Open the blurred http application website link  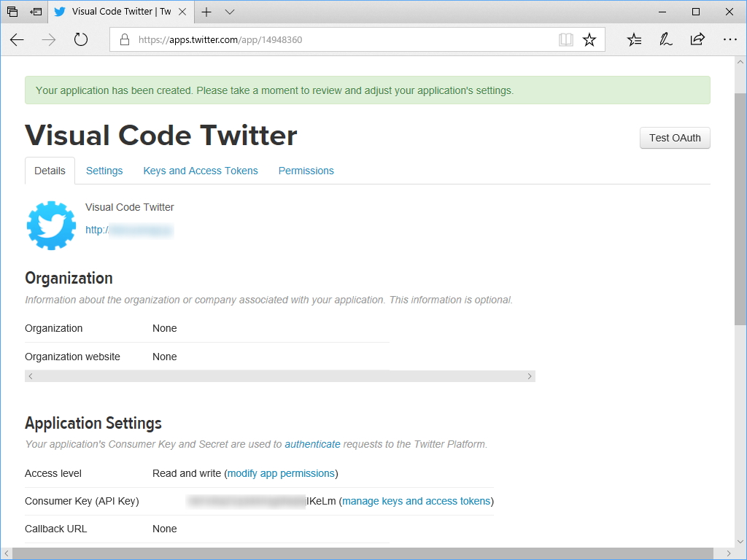[129, 230]
